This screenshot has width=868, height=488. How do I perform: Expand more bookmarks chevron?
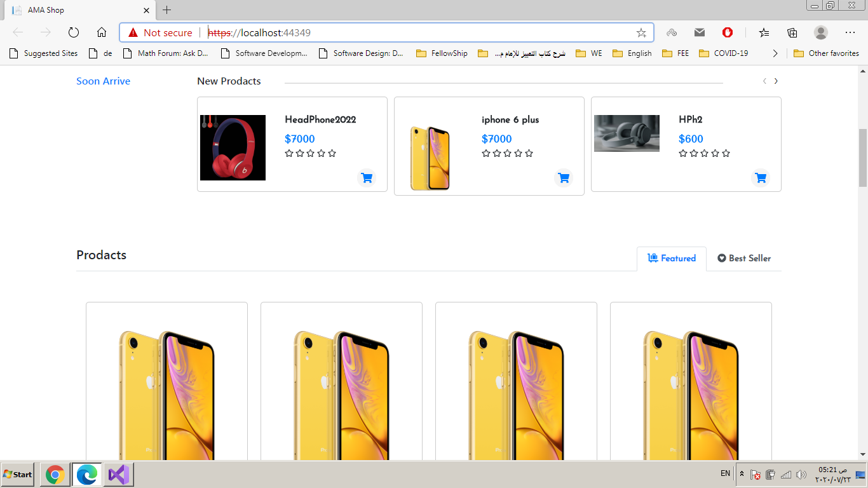(x=775, y=53)
